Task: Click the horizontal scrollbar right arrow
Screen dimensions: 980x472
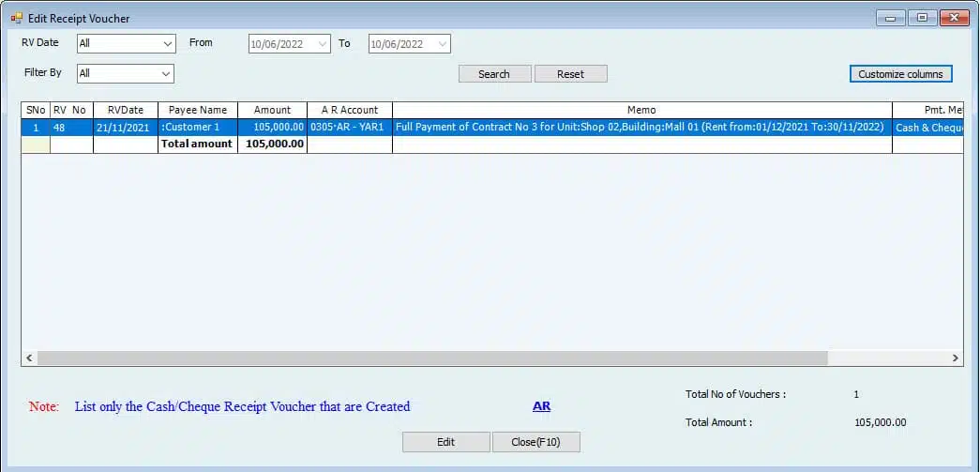Action: point(955,358)
